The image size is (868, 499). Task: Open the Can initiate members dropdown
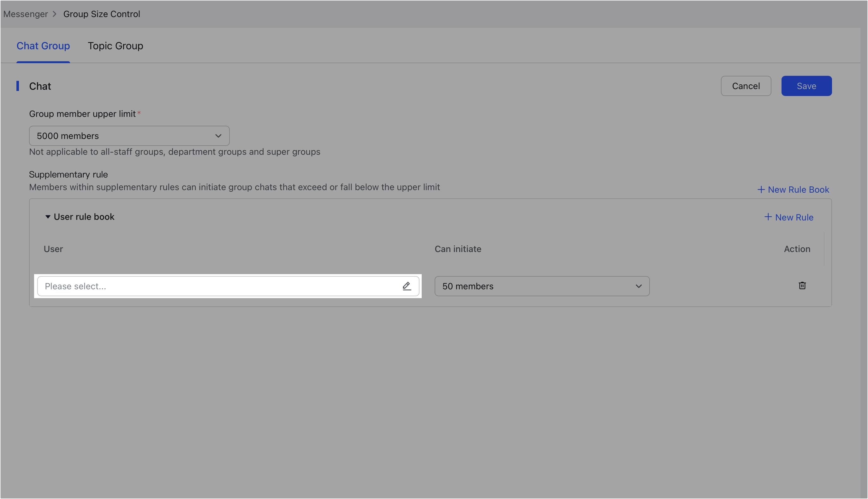(541, 286)
